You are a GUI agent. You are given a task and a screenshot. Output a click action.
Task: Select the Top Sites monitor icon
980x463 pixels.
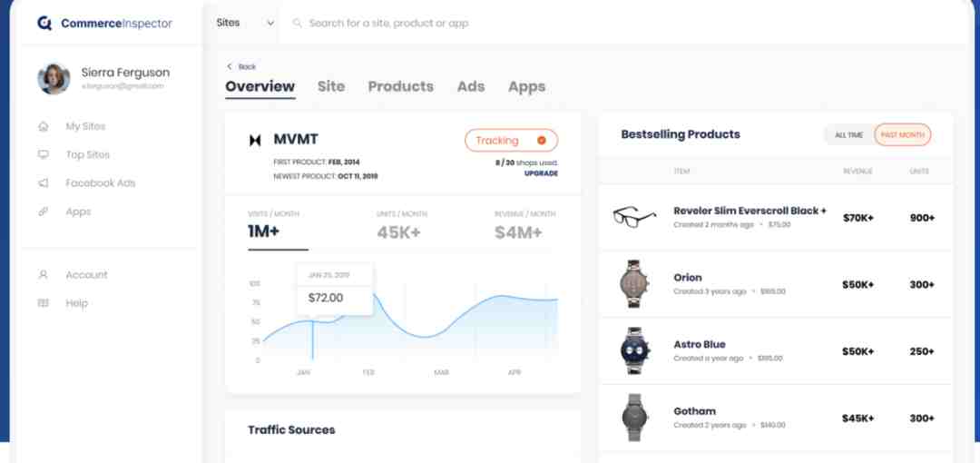point(44,154)
